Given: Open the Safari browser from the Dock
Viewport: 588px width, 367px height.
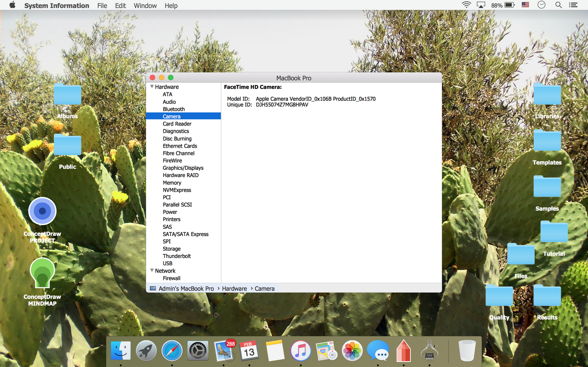Looking at the screenshot, I should [172, 351].
